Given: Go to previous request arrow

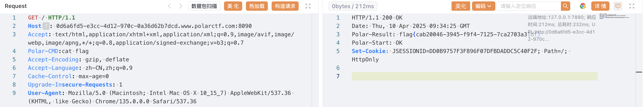Looking at the screenshot, I should click(x=169, y=6).
